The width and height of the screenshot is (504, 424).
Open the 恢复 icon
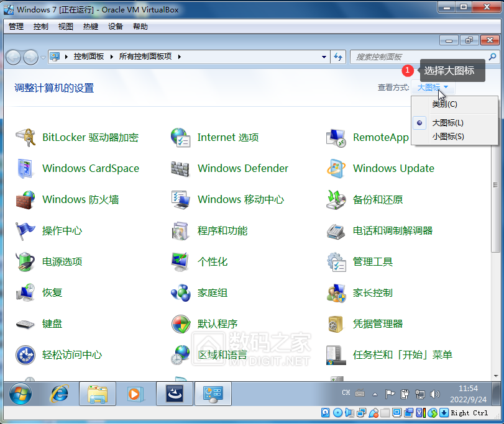(25, 292)
